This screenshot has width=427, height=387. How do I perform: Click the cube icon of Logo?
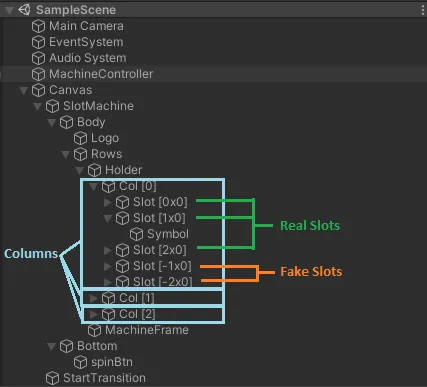point(80,138)
